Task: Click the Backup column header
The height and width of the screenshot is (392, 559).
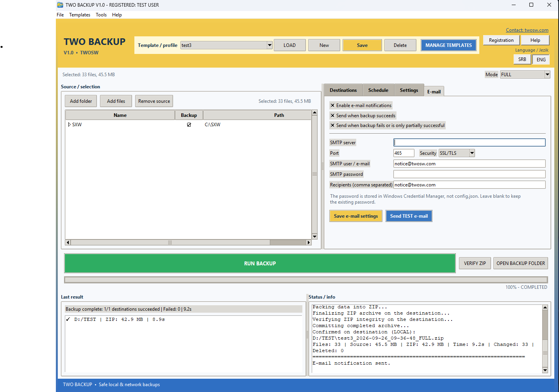Action: tap(189, 115)
